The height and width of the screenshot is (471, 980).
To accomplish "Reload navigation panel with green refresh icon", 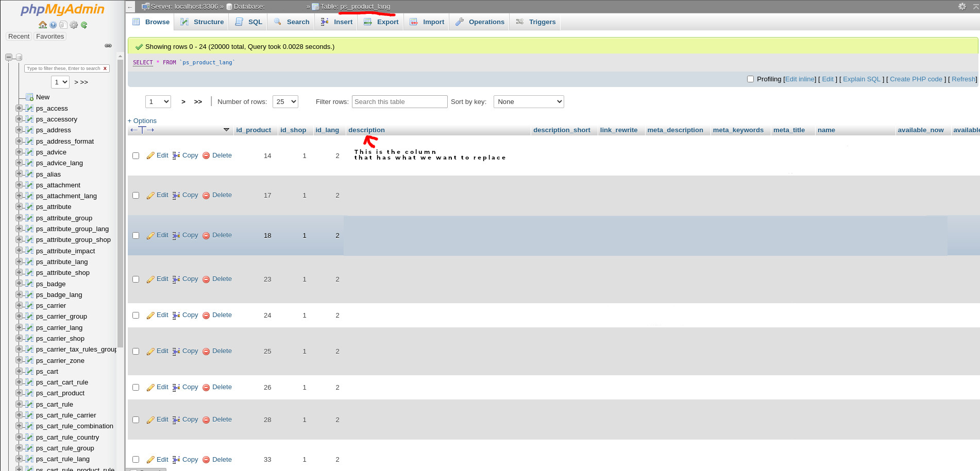I will pyautogui.click(x=84, y=25).
